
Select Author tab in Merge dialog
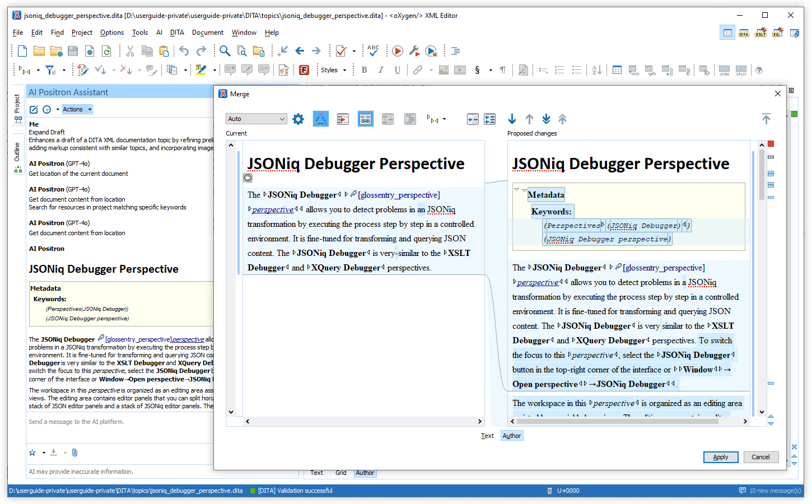tap(511, 436)
